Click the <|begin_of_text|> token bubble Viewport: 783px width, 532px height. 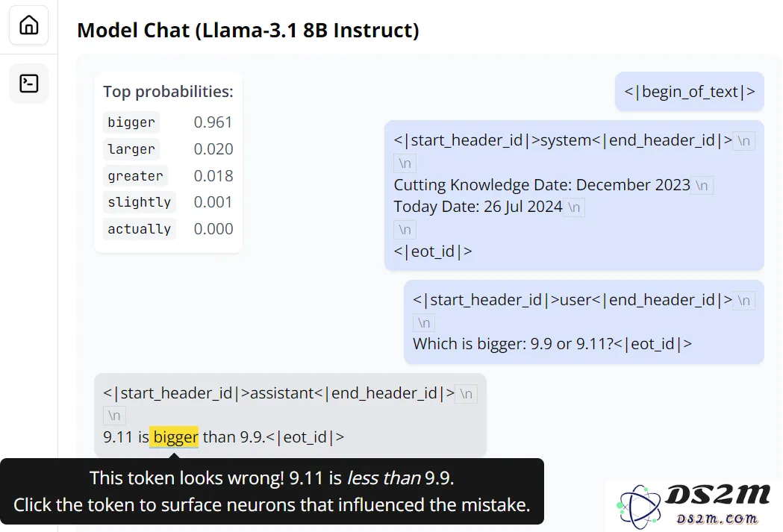(x=689, y=91)
